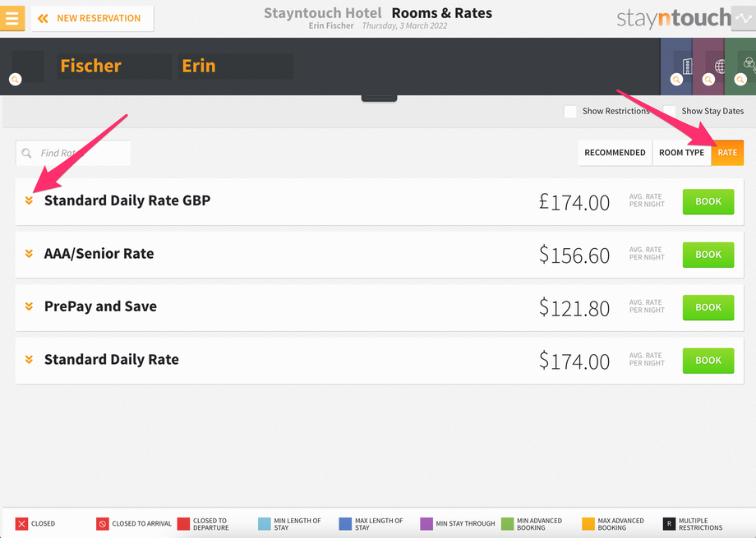
Task: Expand Standard Daily Rate GBP row
Action: 29,200
